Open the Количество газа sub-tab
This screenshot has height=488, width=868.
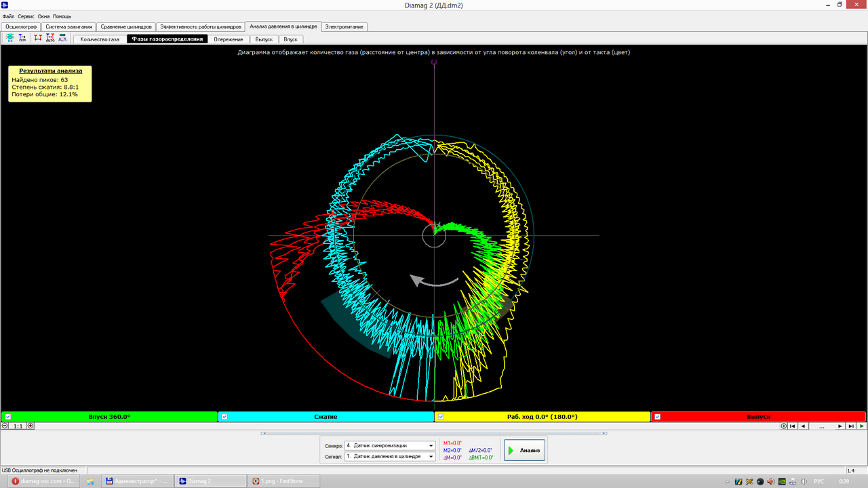pos(100,39)
